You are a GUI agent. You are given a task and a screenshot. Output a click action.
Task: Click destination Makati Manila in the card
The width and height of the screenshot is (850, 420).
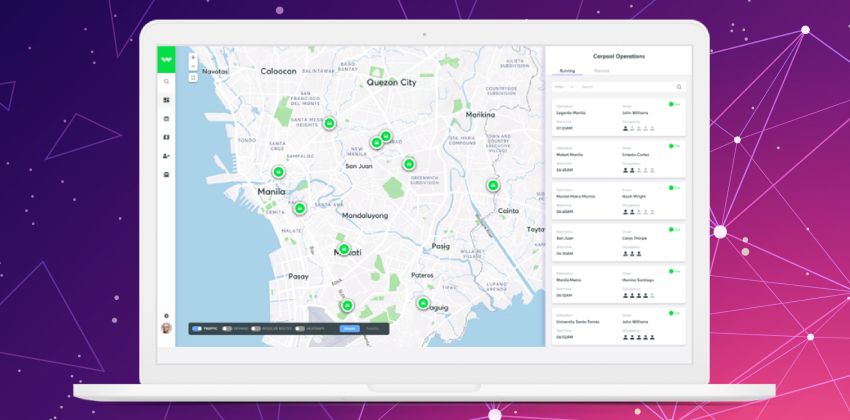(570, 155)
